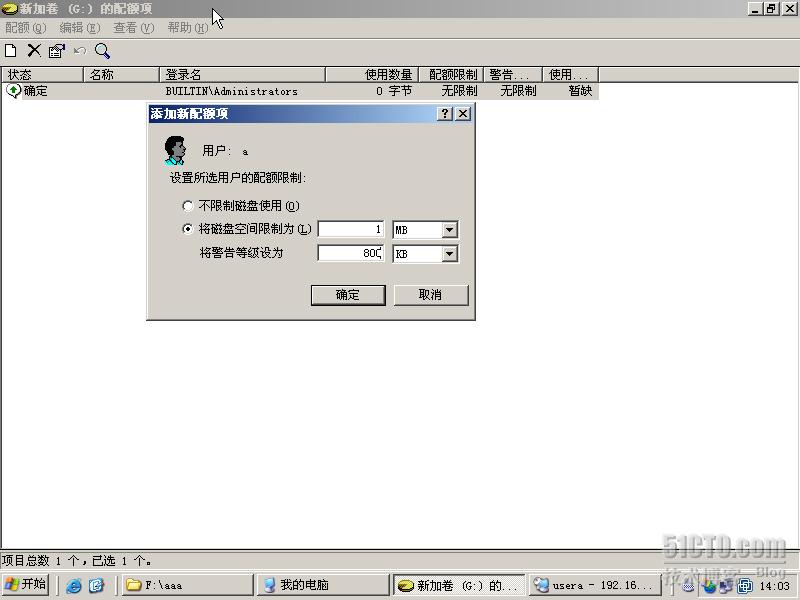This screenshot has height=600, width=800.
Task: Minimize the quota entries window
Action: click(755, 9)
